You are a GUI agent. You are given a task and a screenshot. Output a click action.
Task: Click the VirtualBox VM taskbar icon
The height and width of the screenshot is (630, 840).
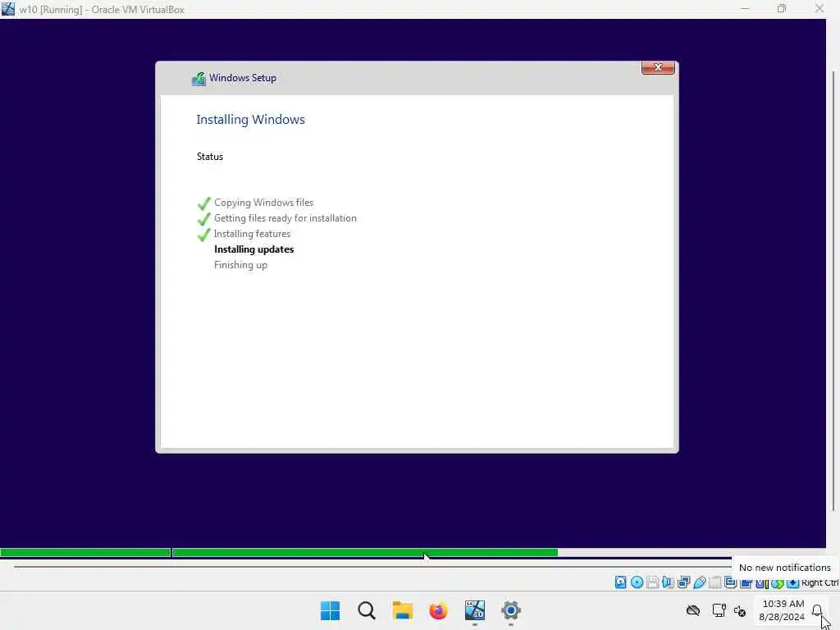pos(475,610)
